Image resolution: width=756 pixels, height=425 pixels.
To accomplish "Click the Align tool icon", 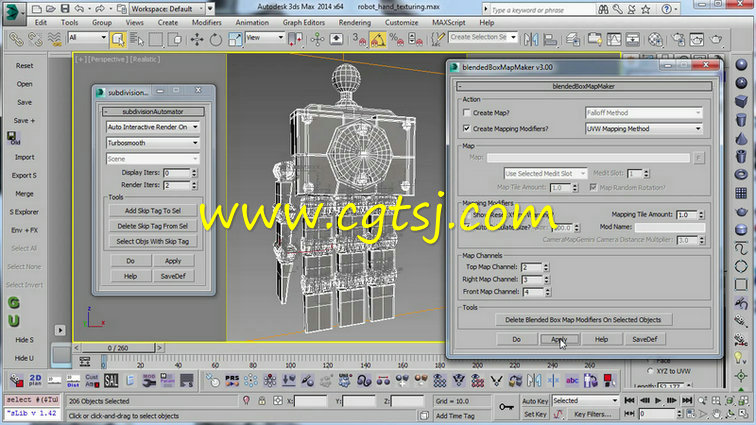I will point(550,39).
